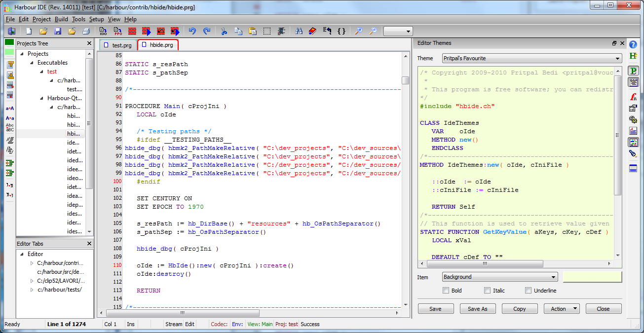The image size is (644, 333).
Task: Open a file using the Open toolbar icon
Action: (x=43, y=31)
